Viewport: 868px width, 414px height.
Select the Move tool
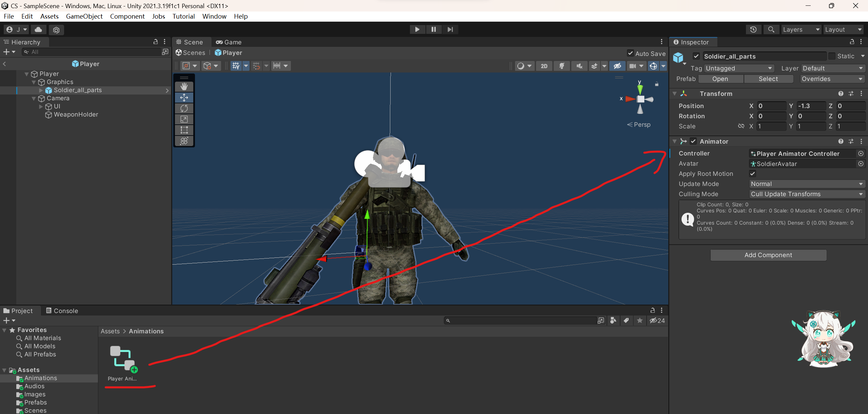[184, 98]
